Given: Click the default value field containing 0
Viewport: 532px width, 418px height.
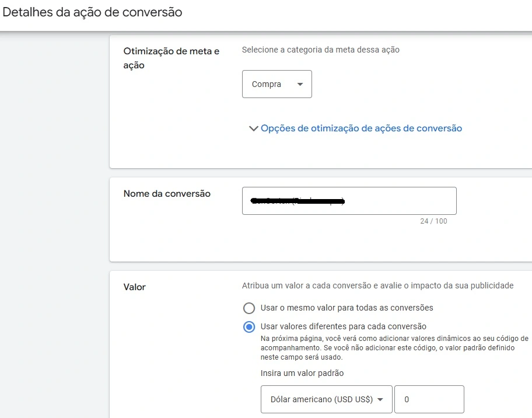Looking at the screenshot, I should pos(429,399).
